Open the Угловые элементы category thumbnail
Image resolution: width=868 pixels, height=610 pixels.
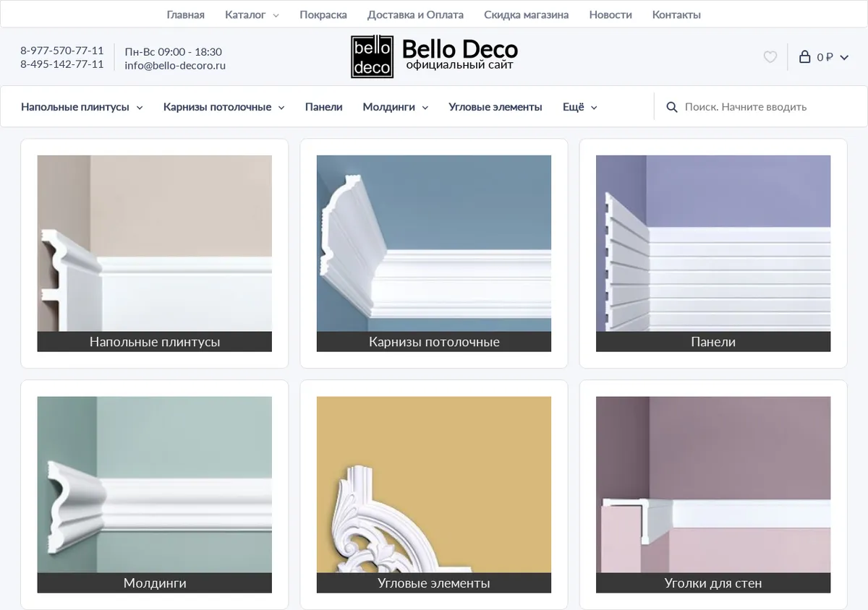(434, 495)
